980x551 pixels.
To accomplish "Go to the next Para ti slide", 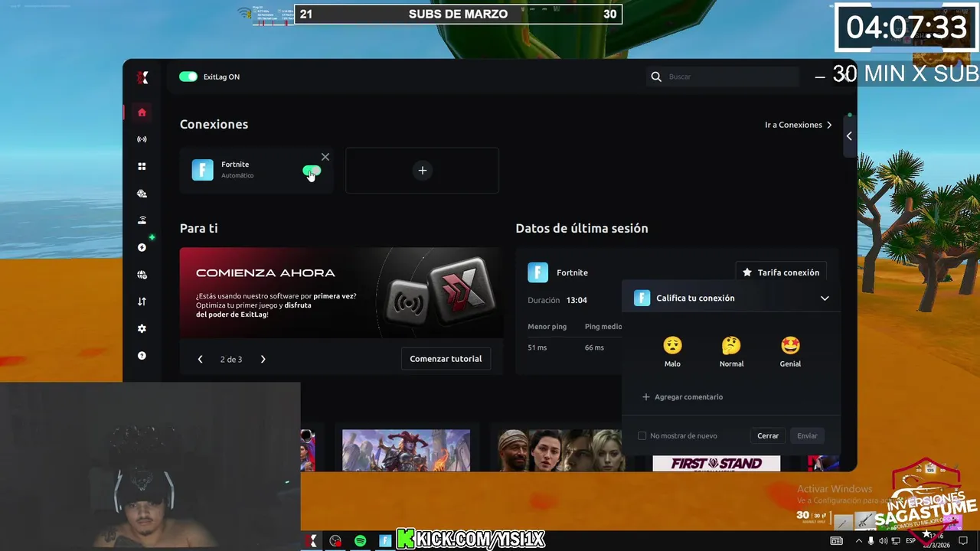I will pos(263,359).
